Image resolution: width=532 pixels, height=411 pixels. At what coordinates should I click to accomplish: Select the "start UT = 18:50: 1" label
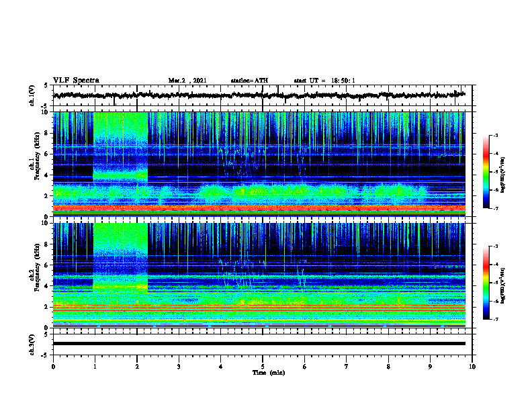tap(324, 81)
